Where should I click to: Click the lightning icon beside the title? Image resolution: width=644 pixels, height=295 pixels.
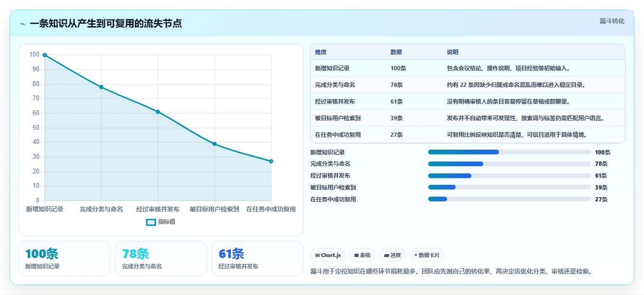23,24
